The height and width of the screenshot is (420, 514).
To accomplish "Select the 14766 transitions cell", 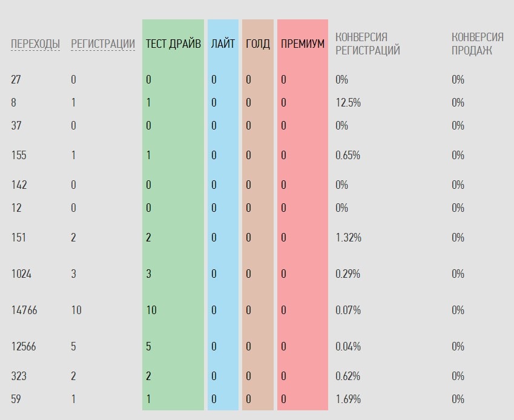I will coord(24,310).
